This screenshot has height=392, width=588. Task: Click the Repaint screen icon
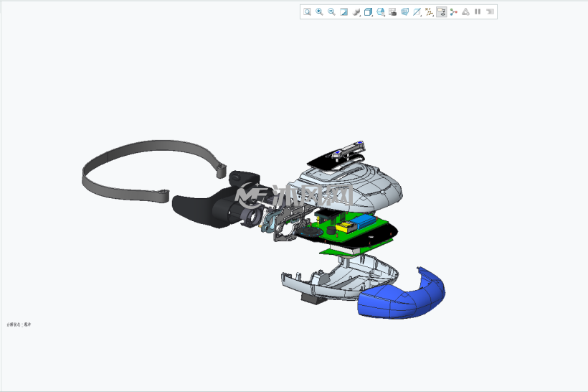343,11
